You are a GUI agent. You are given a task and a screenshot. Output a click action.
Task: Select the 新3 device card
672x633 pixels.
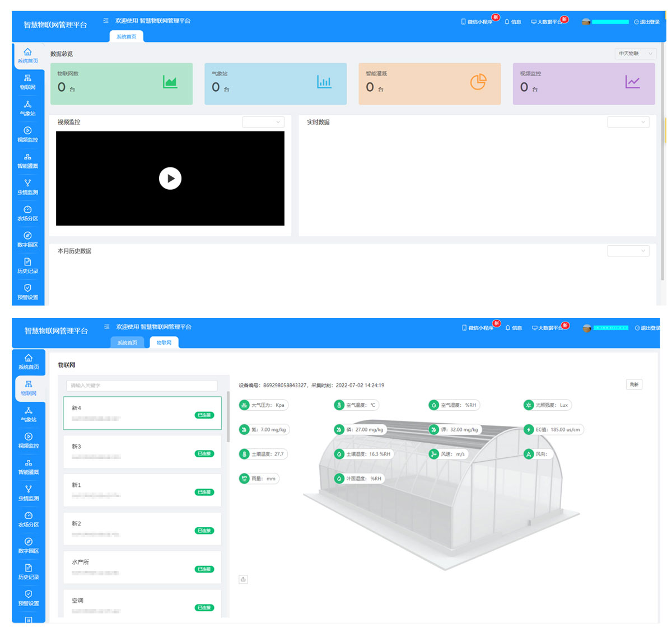tap(142, 451)
